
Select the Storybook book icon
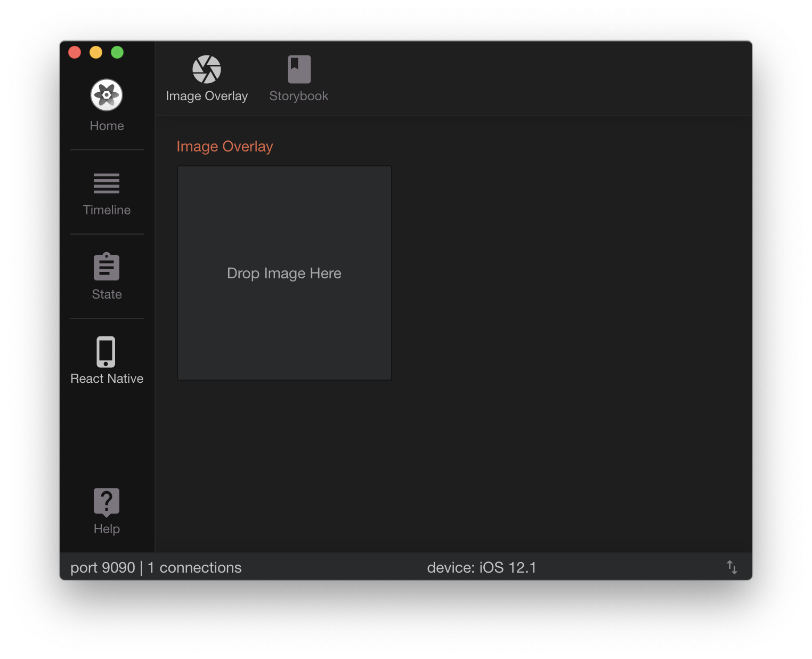click(x=299, y=69)
